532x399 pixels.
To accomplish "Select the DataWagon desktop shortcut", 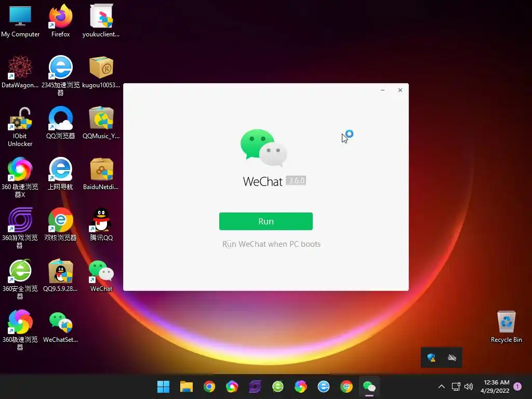I will (x=20, y=72).
